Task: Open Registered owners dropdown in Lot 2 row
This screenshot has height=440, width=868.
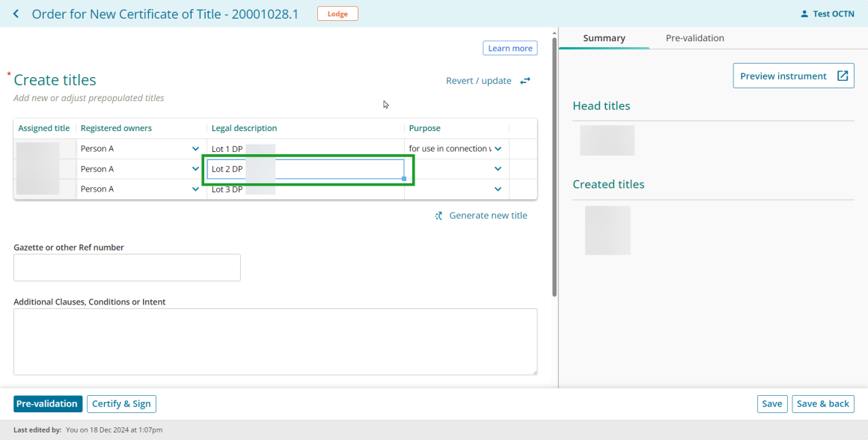Action: click(x=195, y=169)
